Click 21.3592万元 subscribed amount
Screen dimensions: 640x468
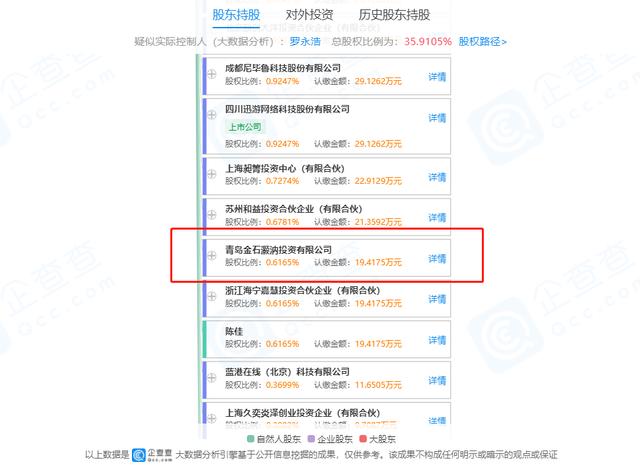coord(378,222)
